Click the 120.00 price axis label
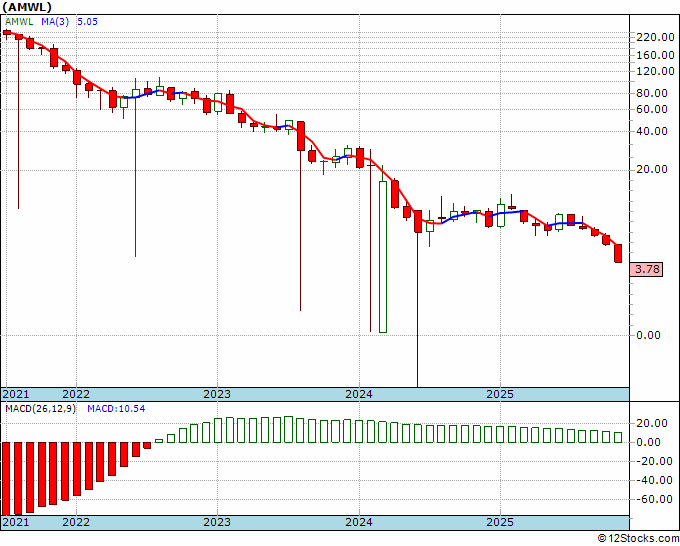Viewport: 680px width, 546px height. tap(655, 71)
